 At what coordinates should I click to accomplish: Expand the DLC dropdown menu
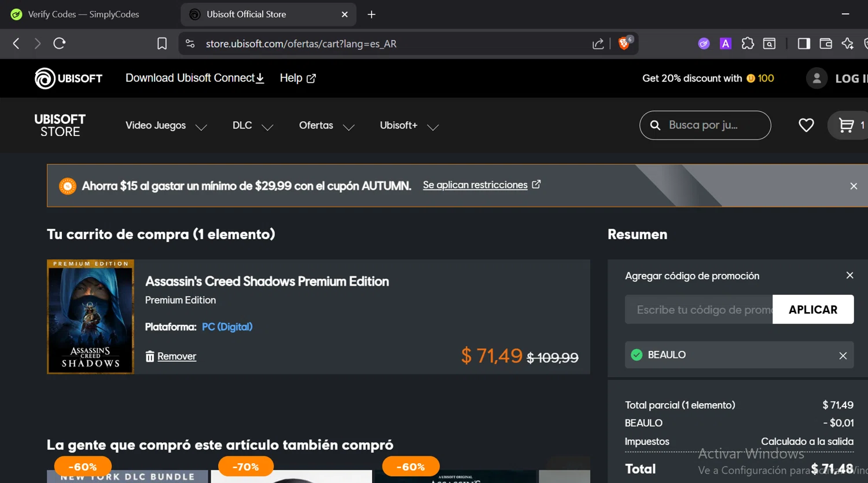[253, 126]
